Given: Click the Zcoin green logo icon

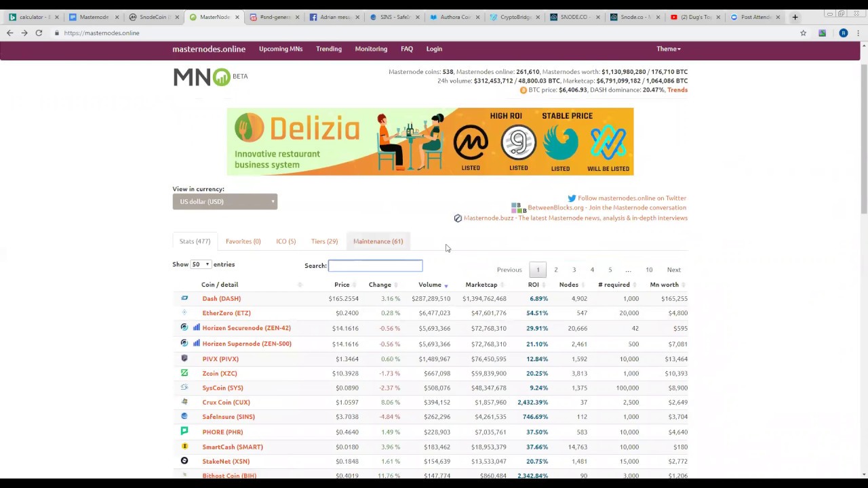Looking at the screenshot, I should pos(184,373).
